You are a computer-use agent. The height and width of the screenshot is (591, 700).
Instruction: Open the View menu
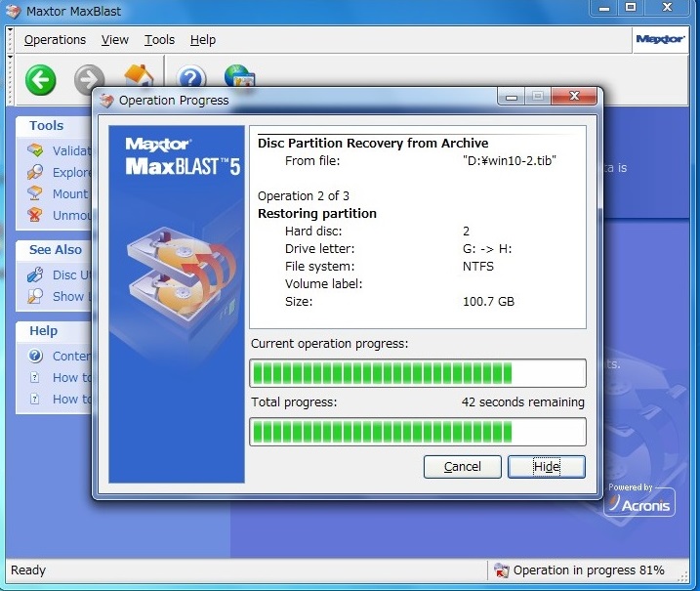point(115,40)
